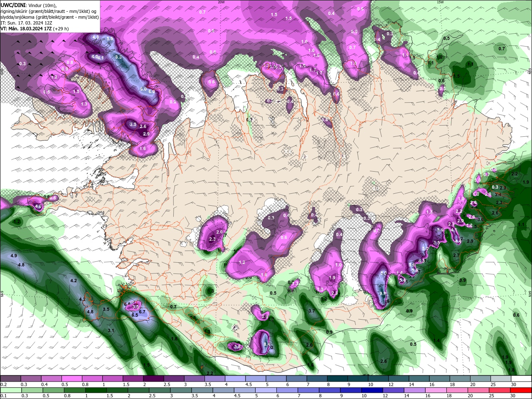Click the pink rain swatch labeled 18
Screen dimensions: 532x399
(457, 390)
